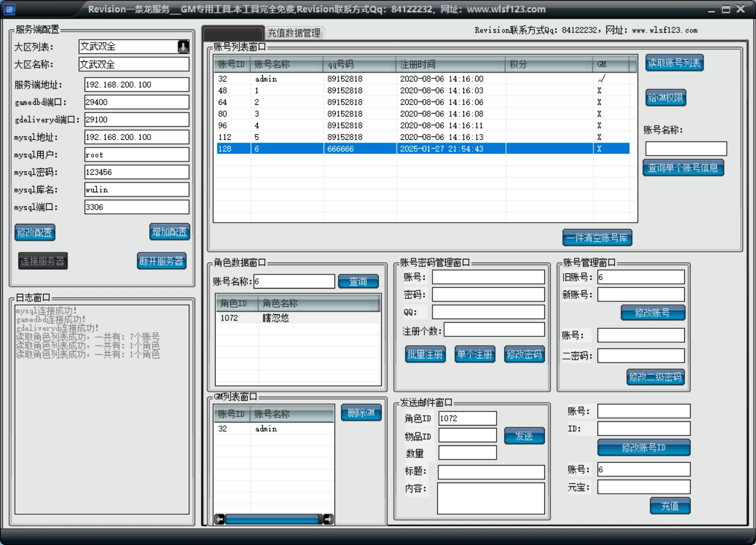Select role row 1072 in role list
The width and height of the screenshot is (756, 545).
coord(298,318)
